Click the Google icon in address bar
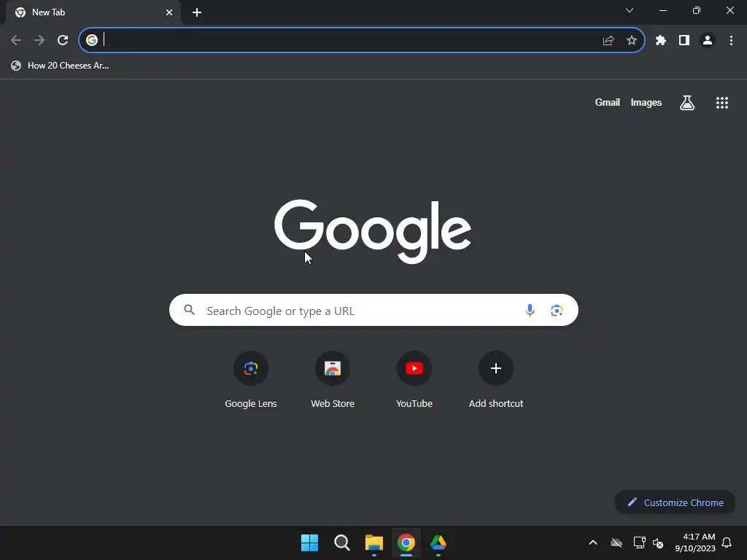The width and height of the screenshot is (747, 560). click(91, 40)
